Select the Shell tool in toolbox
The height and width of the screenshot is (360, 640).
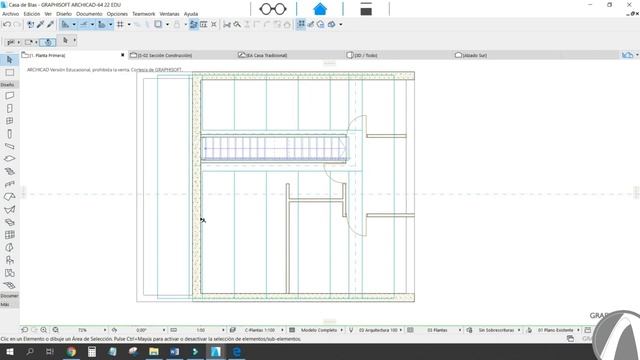coord(9,209)
